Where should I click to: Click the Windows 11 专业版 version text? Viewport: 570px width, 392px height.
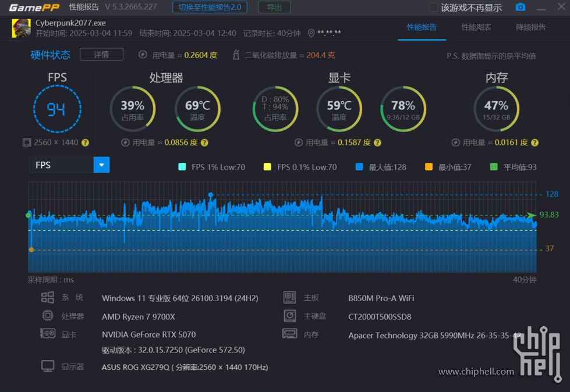click(180, 298)
